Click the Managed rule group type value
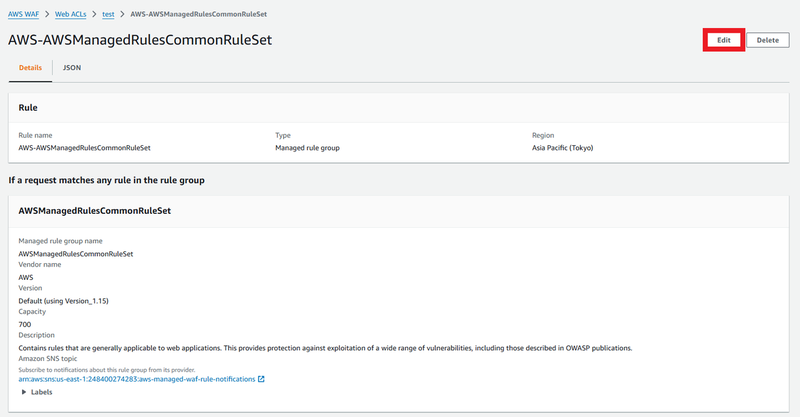The image size is (800, 417). point(307,148)
